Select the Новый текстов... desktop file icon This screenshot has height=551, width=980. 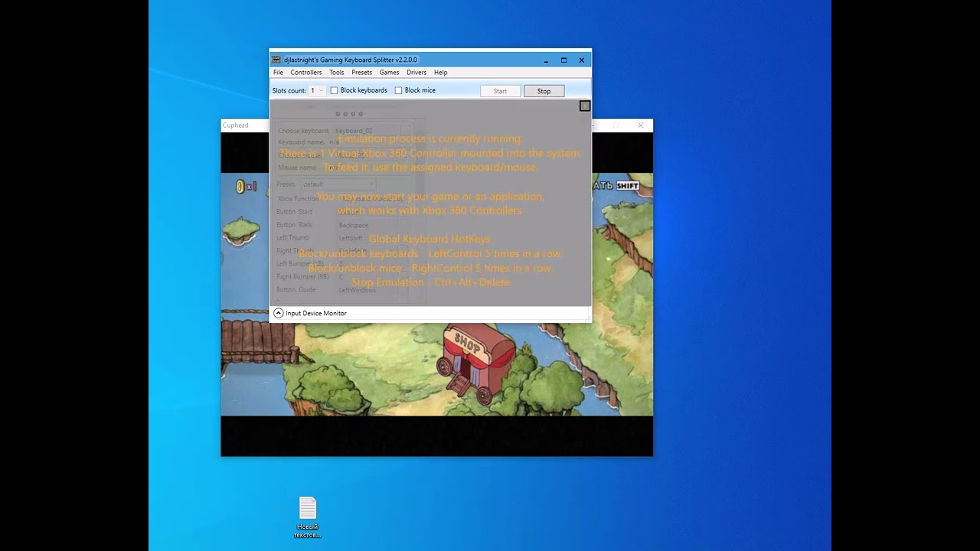(307, 518)
